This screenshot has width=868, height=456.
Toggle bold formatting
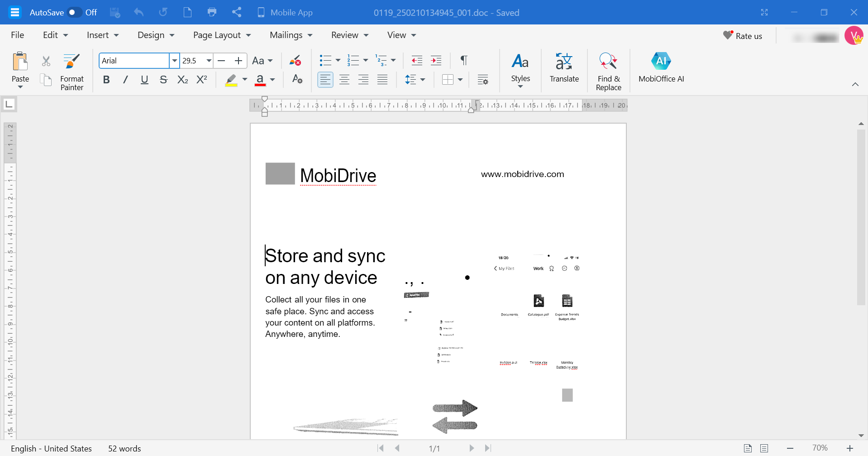coord(106,79)
